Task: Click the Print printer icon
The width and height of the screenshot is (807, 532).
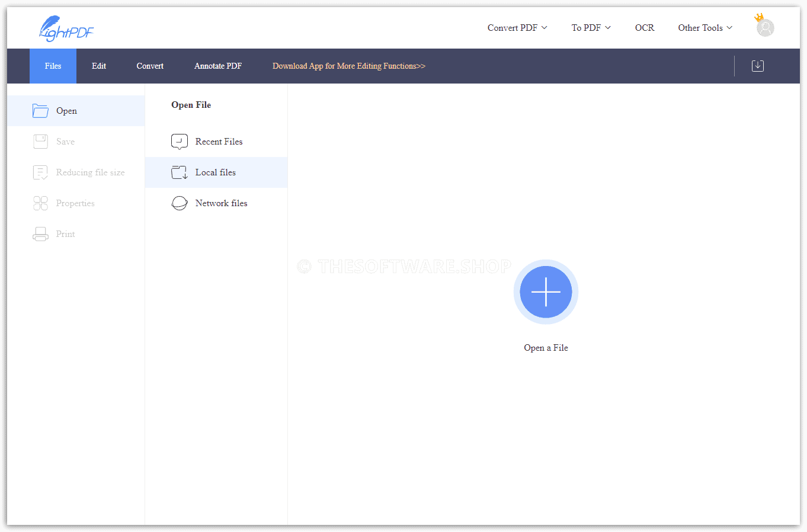Action: click(40, 234)
